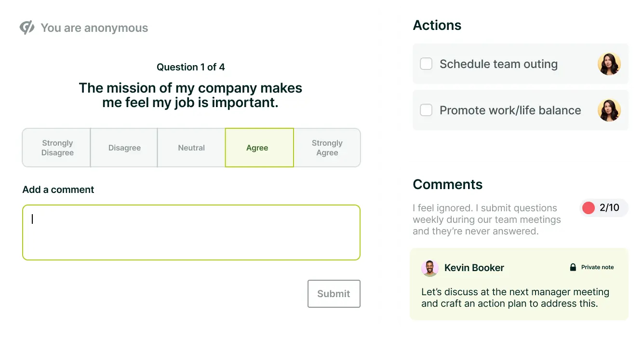Select the Strongly Disagree option
This screenshot has width=644, height=355.
[x=57, y=148]
